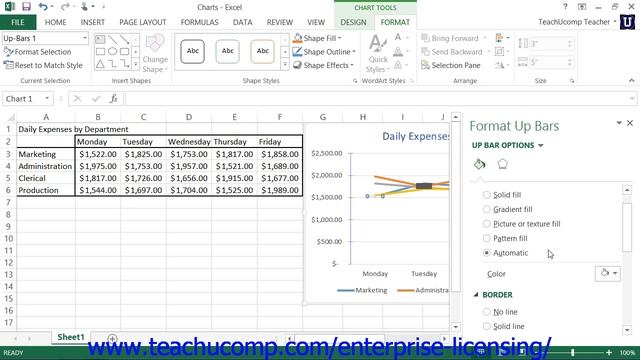Click the triangle shape in Insert Shapes

pos(100,64)
